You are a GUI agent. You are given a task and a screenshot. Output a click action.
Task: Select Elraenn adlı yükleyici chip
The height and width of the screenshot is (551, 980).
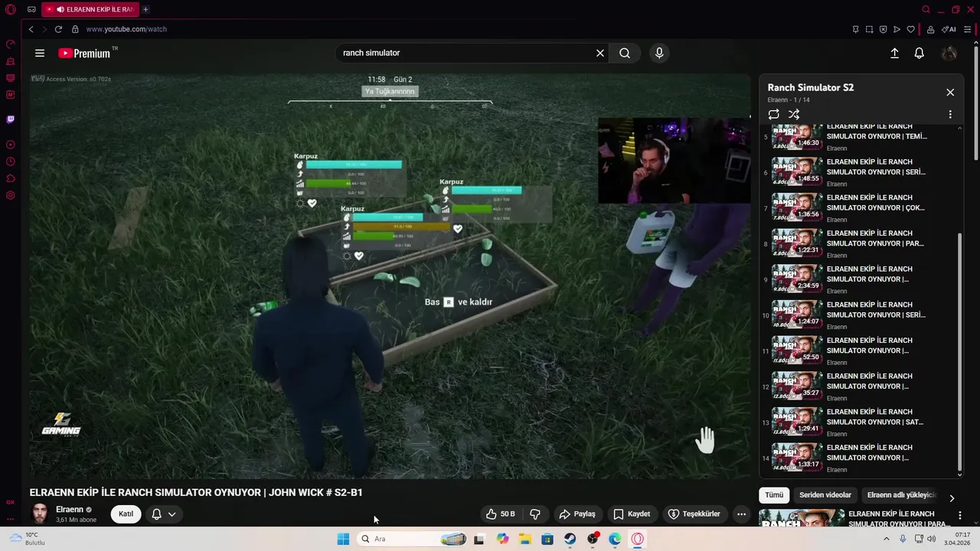pos(900,495)
